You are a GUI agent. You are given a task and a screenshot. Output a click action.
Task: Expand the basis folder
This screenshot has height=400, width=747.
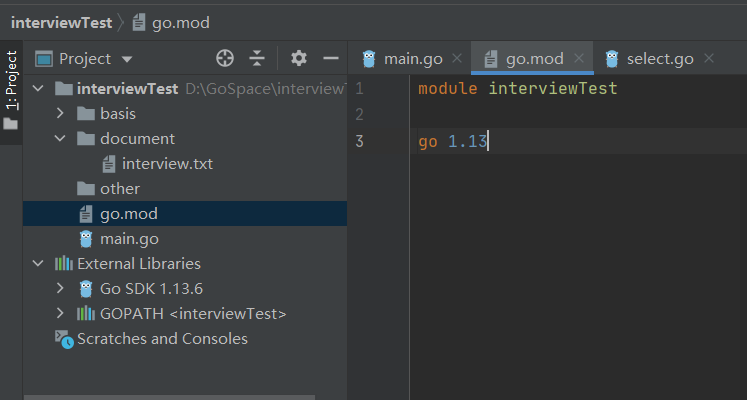click(62, 114)
